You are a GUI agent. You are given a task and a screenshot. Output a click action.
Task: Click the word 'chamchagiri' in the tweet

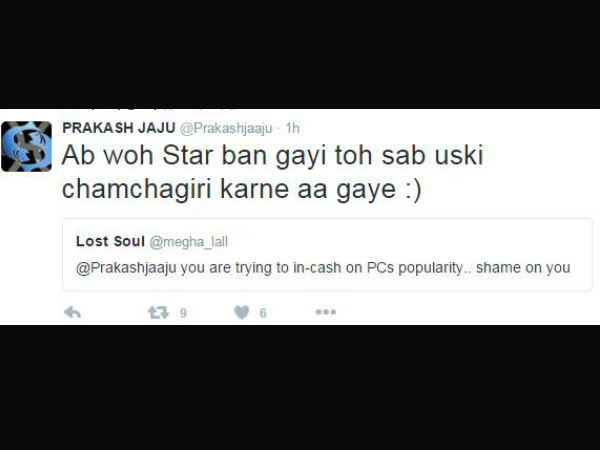[x=137, y=189]
